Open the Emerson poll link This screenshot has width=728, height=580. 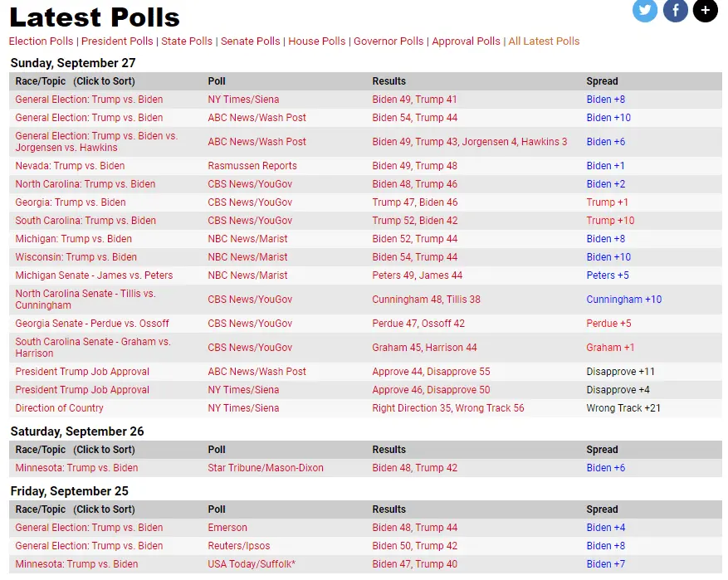[x=227, y=528]
